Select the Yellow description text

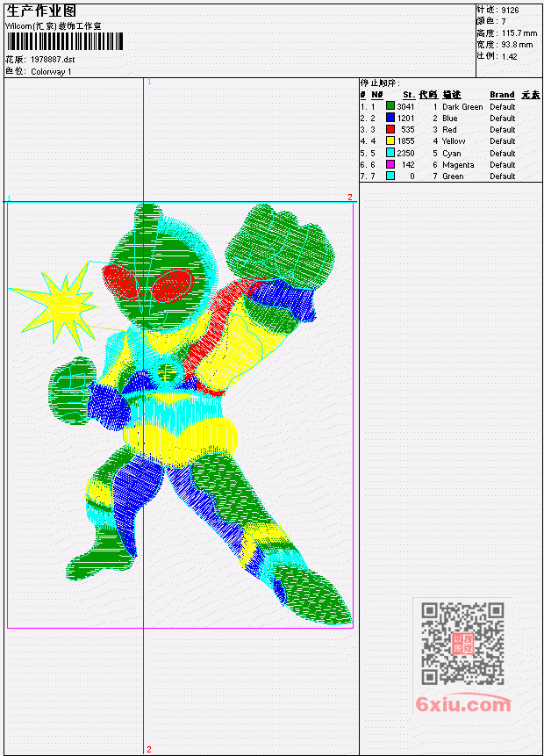(454, 141)
